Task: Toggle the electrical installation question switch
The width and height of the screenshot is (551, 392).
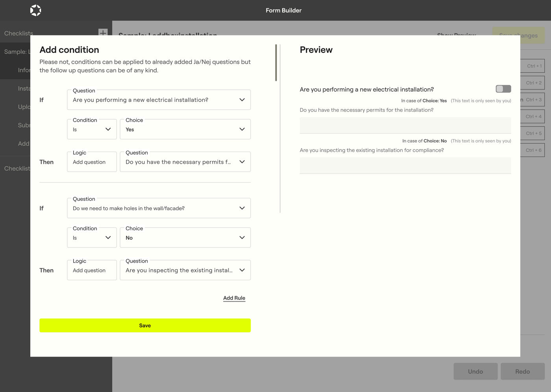Action: pos(503,89)
